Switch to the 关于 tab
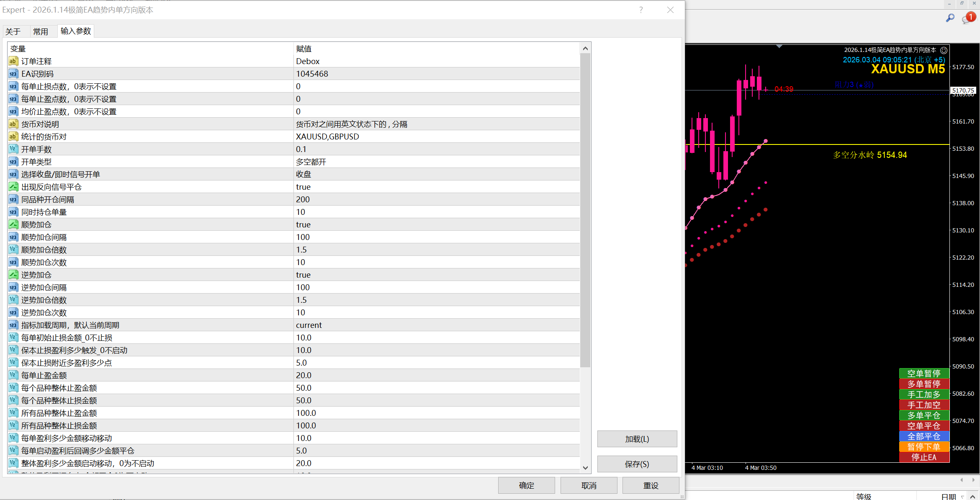This screenshot has height=500, width=980. pos(13,32)
